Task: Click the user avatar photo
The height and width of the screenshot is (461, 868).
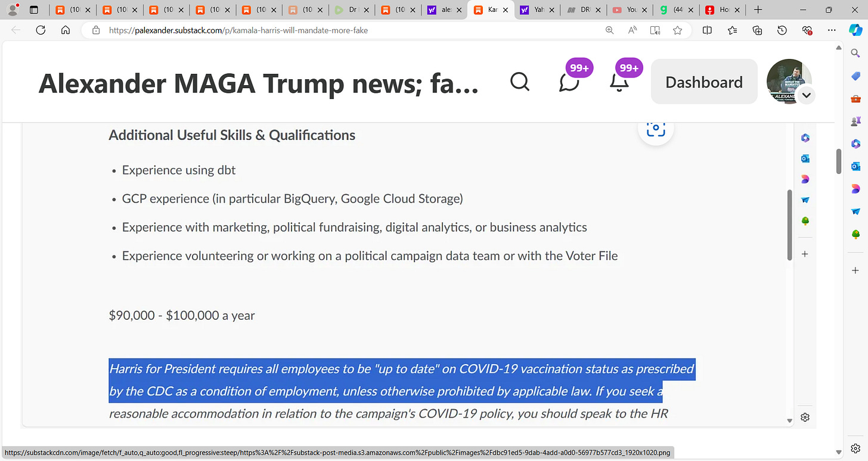Action: [788, 80]
